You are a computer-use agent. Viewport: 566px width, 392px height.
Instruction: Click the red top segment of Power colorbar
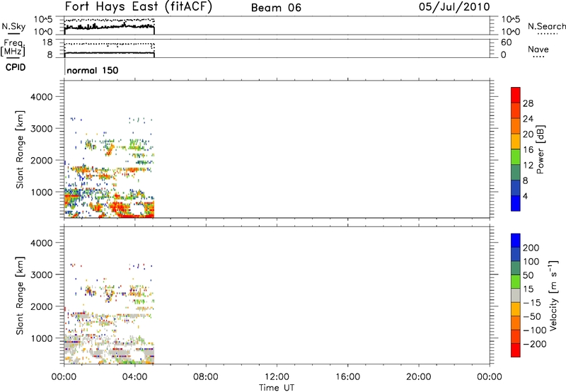[516, 95]
